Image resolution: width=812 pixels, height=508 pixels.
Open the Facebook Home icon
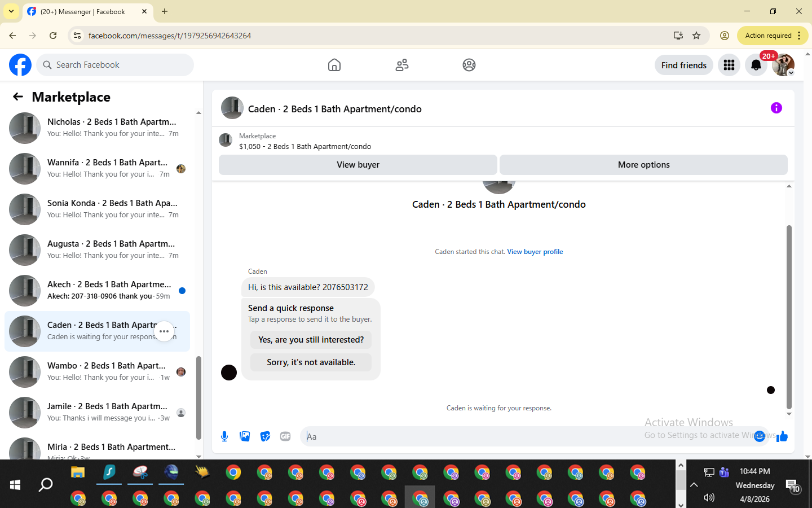pos(334,65)
